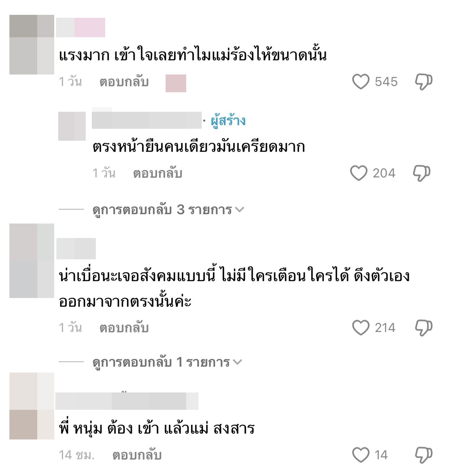Dislike the comment with 545 likes
Image resolution: width=449 pixels, height=476 pixels.
tap(424, 81)
